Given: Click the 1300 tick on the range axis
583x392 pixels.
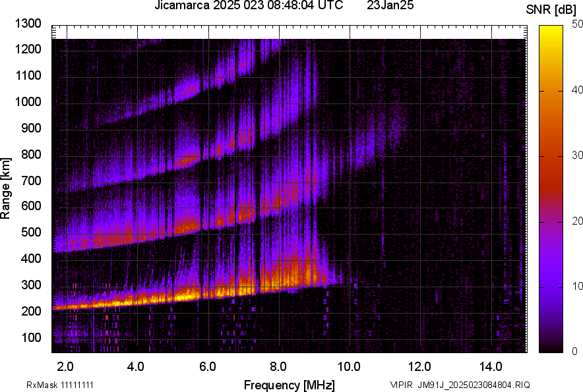Looking at the screenshot, I should [x=29, y=24].
